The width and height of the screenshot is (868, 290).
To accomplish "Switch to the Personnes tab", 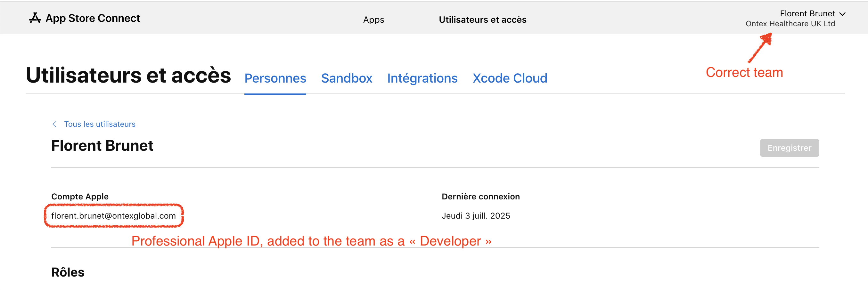I will pos(275,78).
